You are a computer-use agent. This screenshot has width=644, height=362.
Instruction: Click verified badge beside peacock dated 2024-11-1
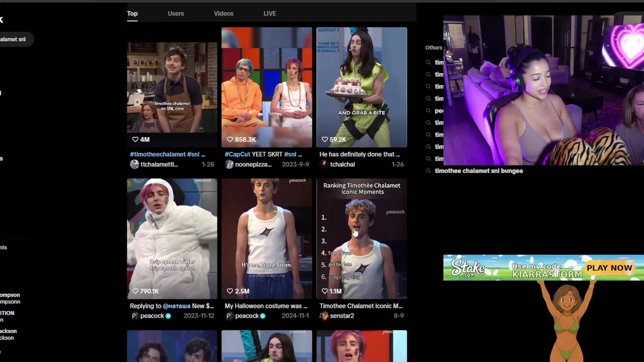coord(263,316)
